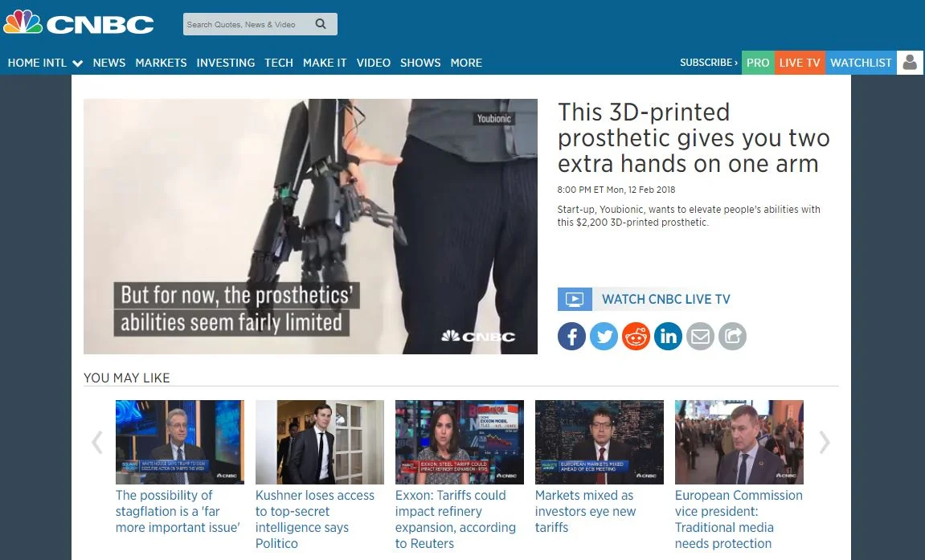This screenshot has width=925, height=560.
Task: Click the 3D-printed prosthetic headline
Action: pos(694,138)
